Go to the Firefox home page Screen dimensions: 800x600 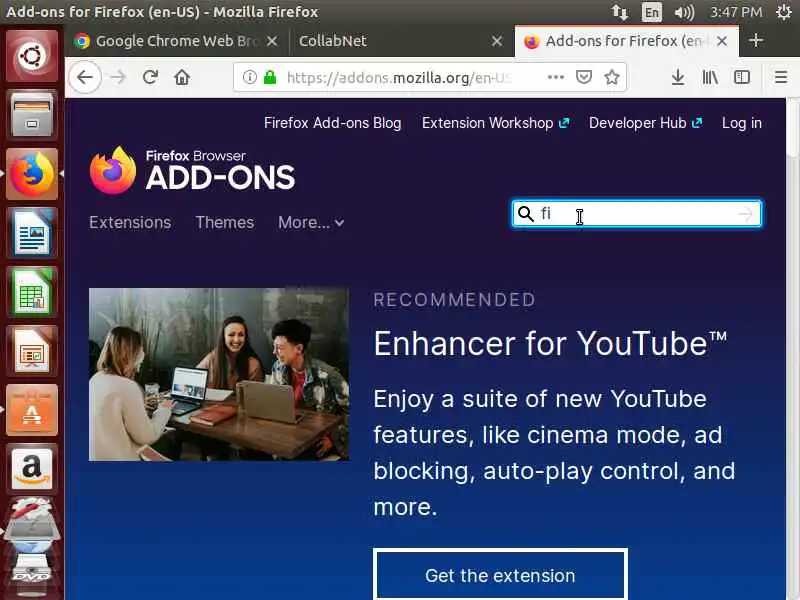(x=182, y=78)
